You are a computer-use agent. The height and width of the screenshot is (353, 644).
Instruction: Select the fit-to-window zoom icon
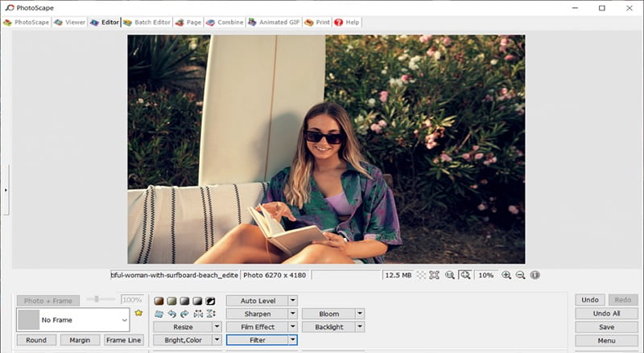[465, 275]
